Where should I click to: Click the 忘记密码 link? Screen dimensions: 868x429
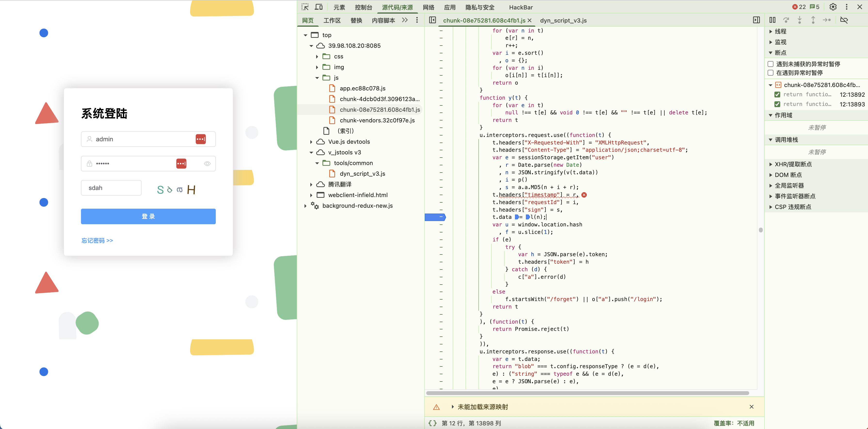(x=97, y=240)
